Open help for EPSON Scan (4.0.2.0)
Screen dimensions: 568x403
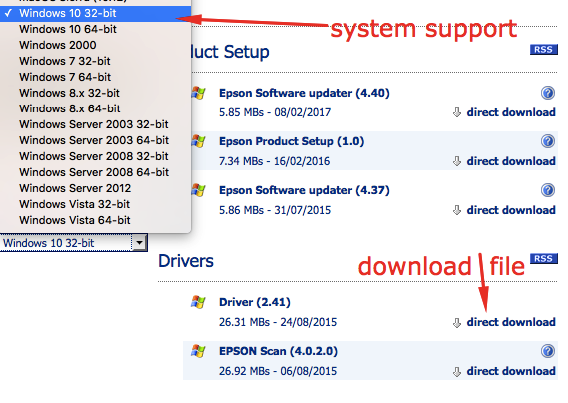[x=548, y=351]
